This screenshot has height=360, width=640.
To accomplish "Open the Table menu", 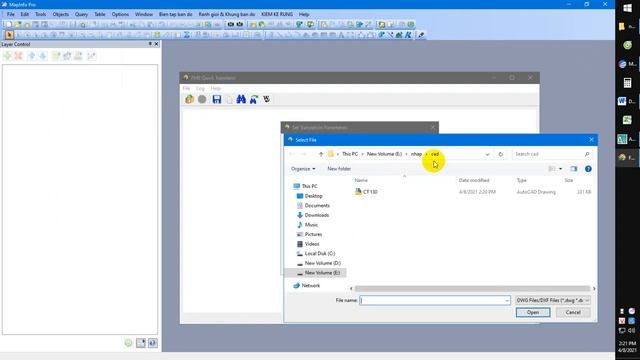I will pos(100,14).
